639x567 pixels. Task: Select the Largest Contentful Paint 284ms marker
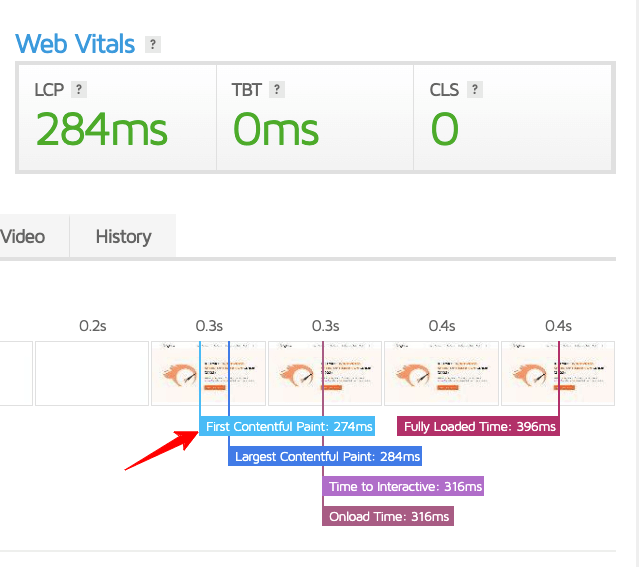(326, 457)
